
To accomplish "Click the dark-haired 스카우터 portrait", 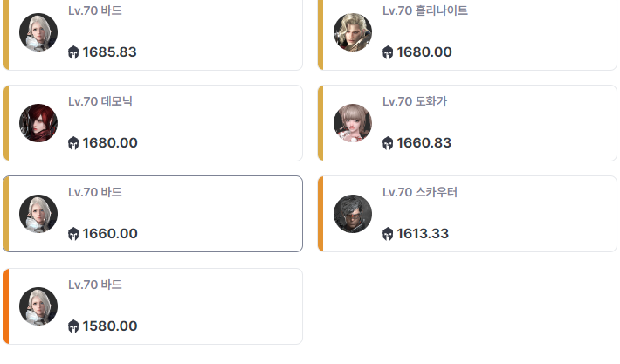I will pos(353,214).
